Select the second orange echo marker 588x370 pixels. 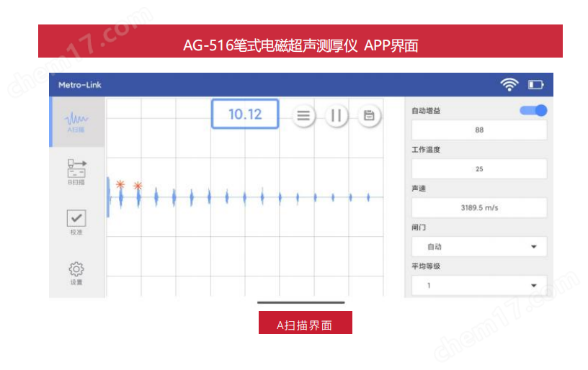pyautogui.click(x=138, y=186)
